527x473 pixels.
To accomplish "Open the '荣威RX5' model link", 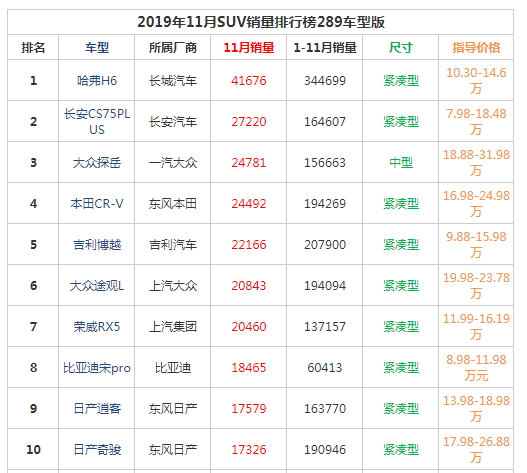I will (97, 327).
